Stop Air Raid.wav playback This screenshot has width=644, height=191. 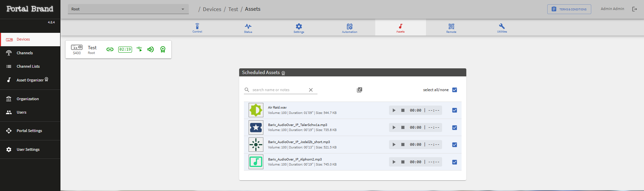403,110
